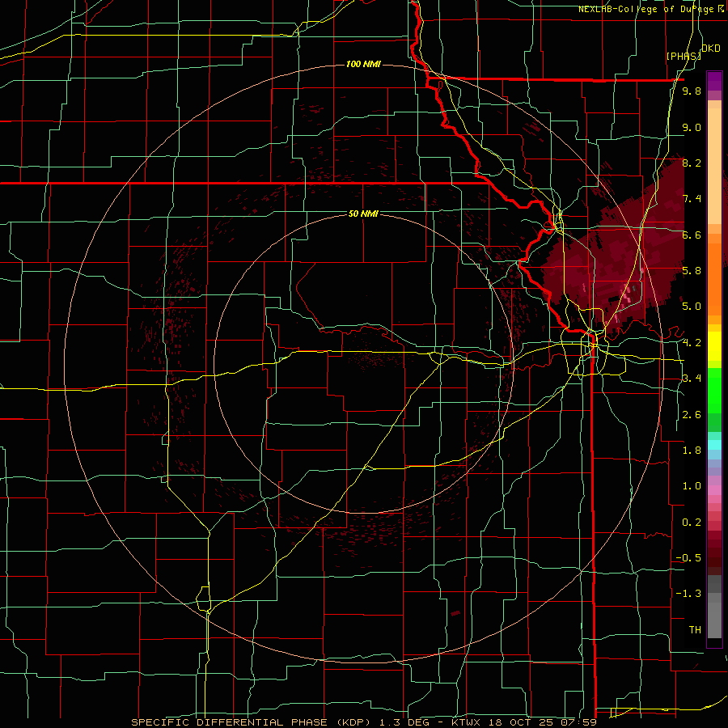Select the 1.0 scale value
The height and width of the screenshot is (728, 728).
point(692,486)
